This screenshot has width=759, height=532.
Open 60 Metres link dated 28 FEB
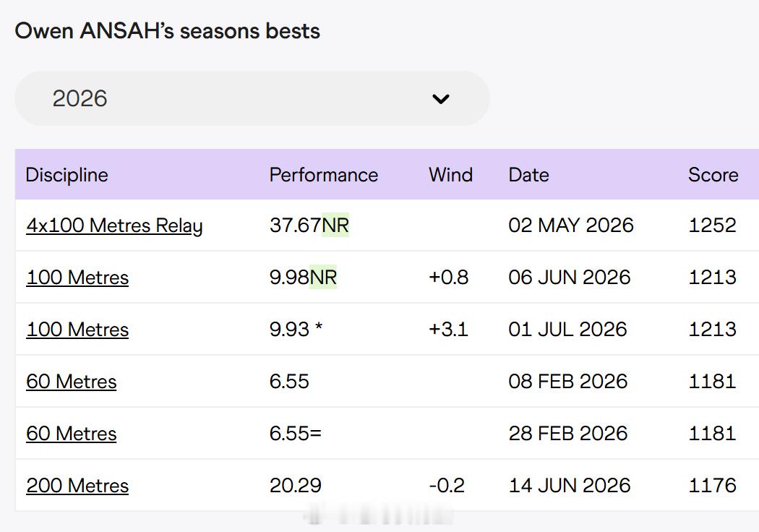(x=71, y=434)
